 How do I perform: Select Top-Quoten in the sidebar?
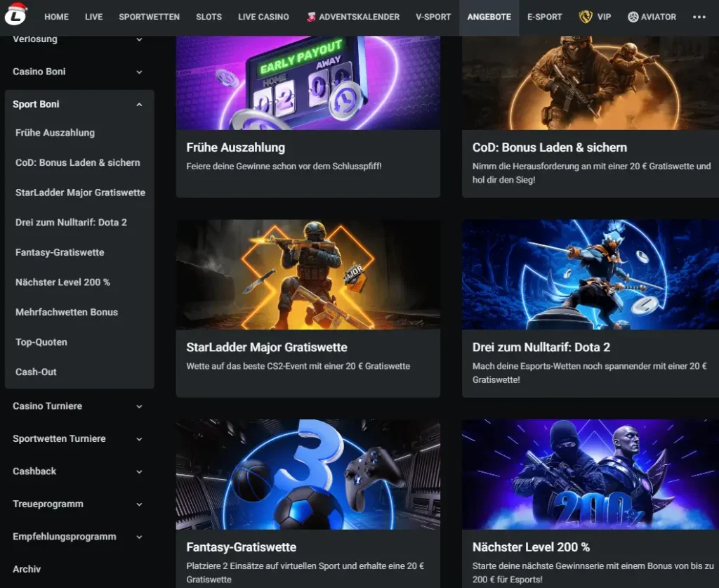tap(41, 342)
